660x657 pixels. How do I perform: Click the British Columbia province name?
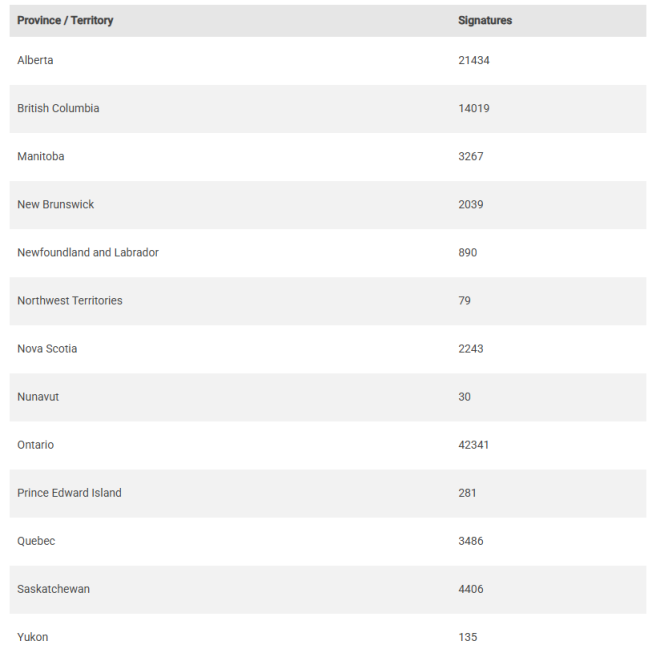pos(58,108)
